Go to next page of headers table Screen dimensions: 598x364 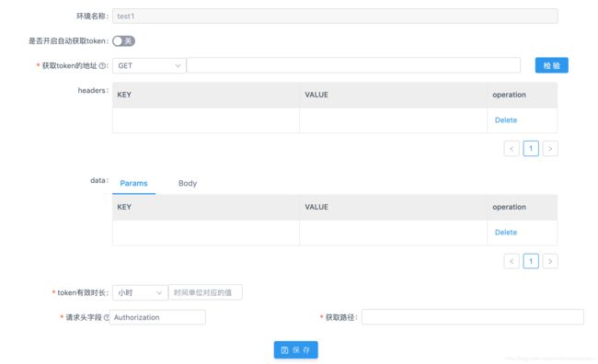point(550,149)
